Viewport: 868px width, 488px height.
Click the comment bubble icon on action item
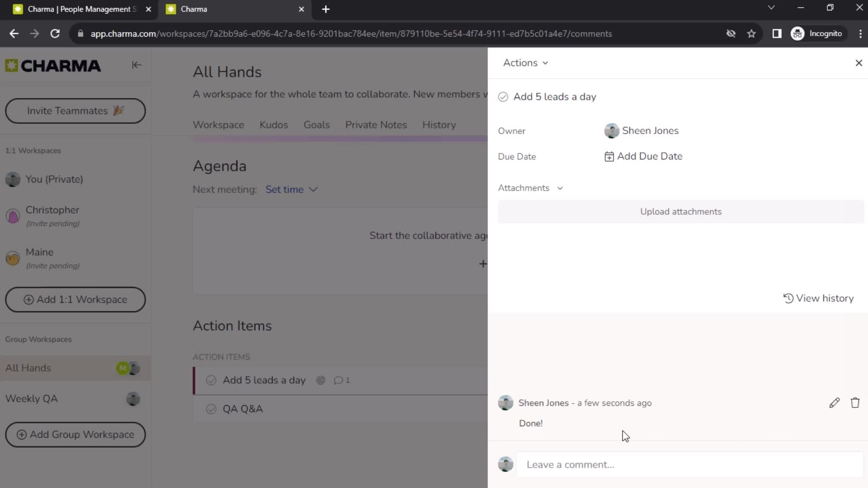337,380
